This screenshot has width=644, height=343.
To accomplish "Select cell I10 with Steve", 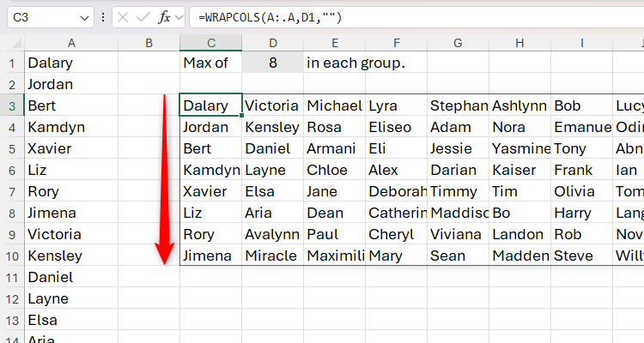I will tap(581, 256).
